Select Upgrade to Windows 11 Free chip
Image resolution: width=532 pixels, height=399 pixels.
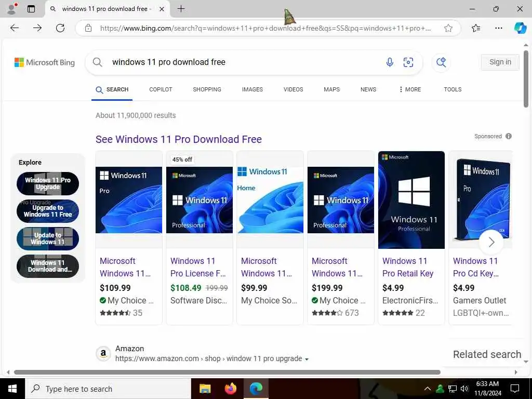(48, 211)
